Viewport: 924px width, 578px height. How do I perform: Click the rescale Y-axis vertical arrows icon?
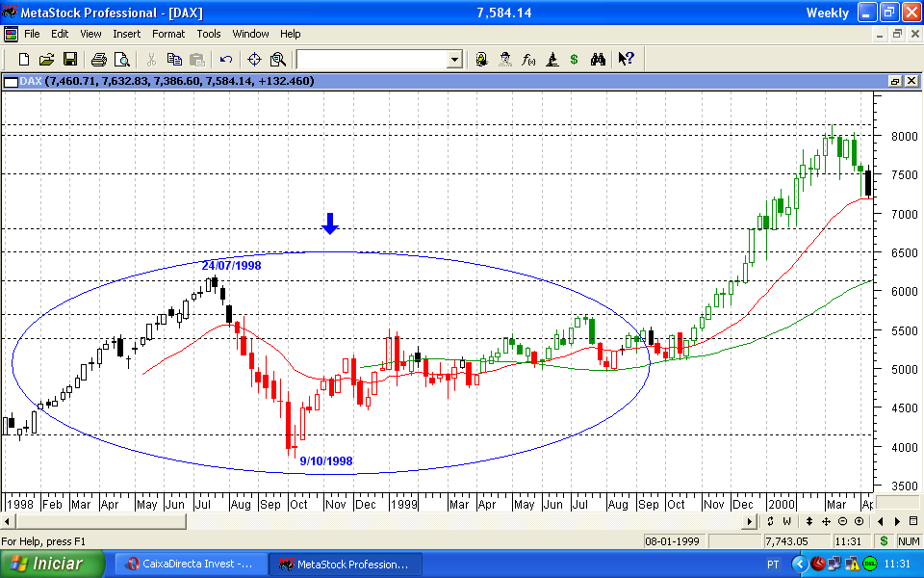[x=809, y=521]
